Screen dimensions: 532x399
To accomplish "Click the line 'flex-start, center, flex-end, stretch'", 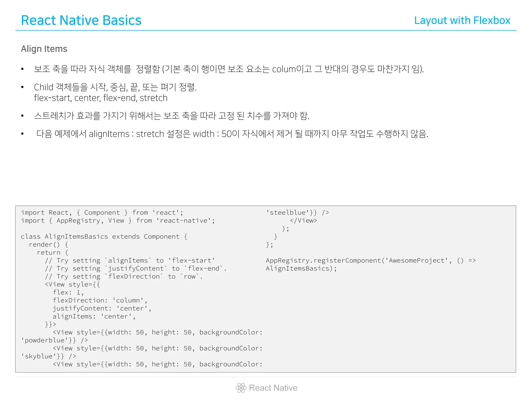I will click(x=101, y=98).
